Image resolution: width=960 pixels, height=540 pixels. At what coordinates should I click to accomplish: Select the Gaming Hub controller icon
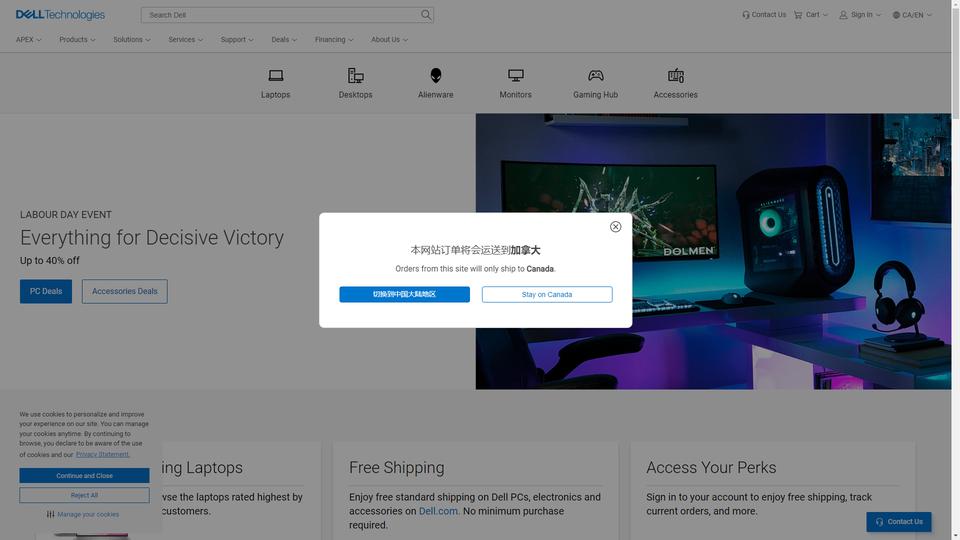[596, 75]
